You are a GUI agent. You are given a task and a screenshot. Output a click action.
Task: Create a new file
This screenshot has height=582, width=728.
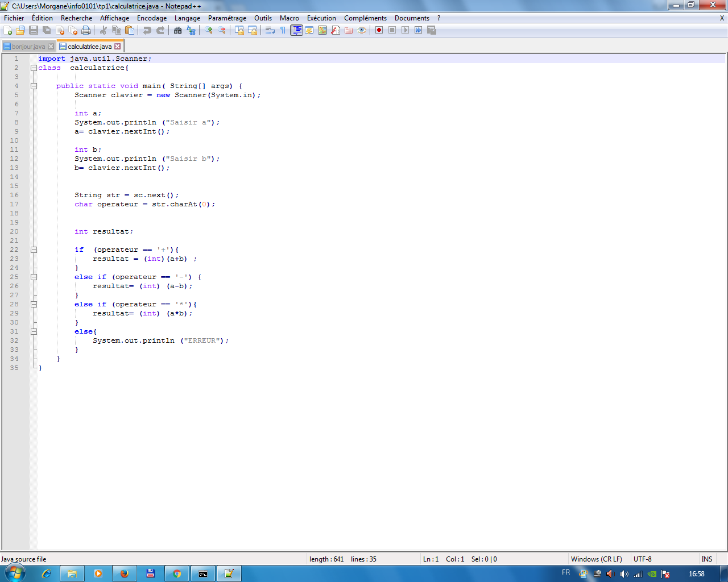7,30
